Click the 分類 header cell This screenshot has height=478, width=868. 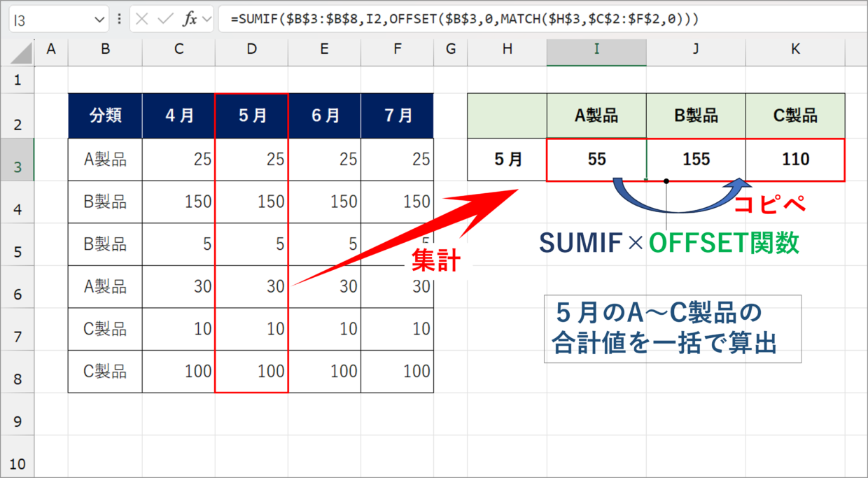pos(105,116)
